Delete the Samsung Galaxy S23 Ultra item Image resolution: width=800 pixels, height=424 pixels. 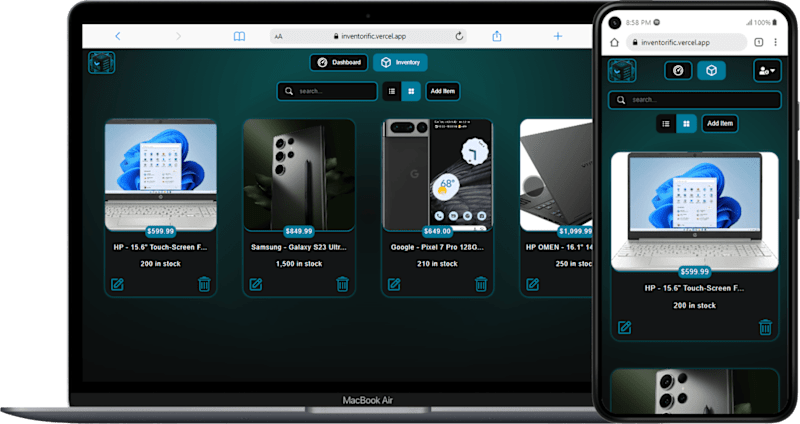pyautogui.click(x=342, y=284)
